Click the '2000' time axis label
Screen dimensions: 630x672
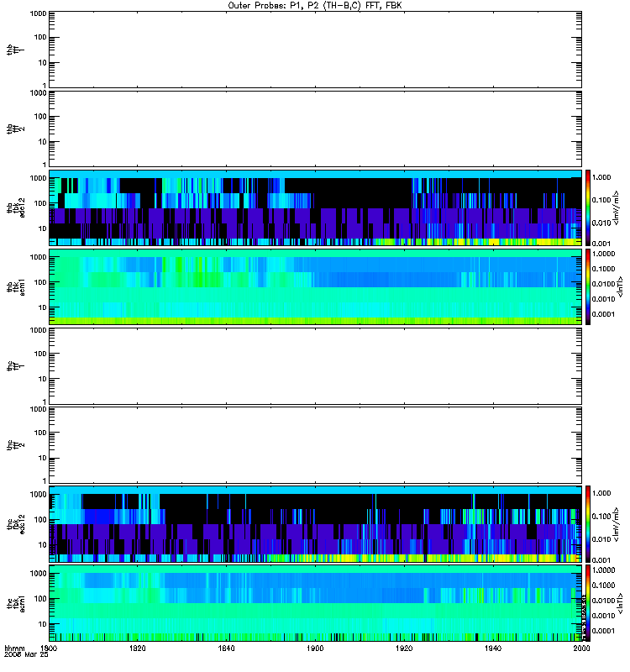pyautogui.click(x=581, y=648)
